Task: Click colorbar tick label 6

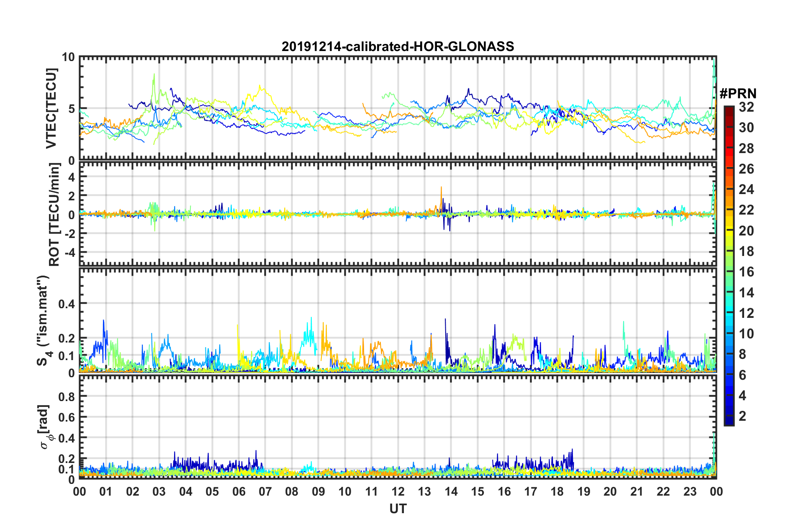Action: pyautogui.click(x=742, y=375)
